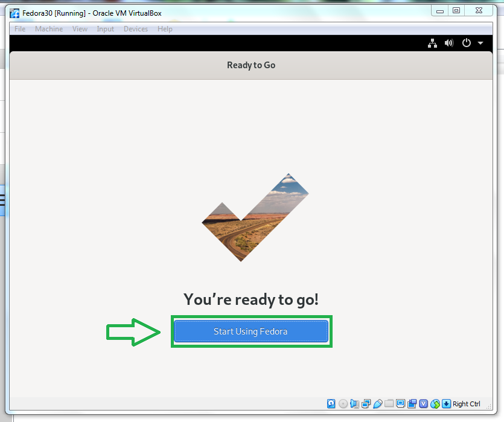Click the display status icon
Viewport: 504px width, 422px height.
(401, 403)
